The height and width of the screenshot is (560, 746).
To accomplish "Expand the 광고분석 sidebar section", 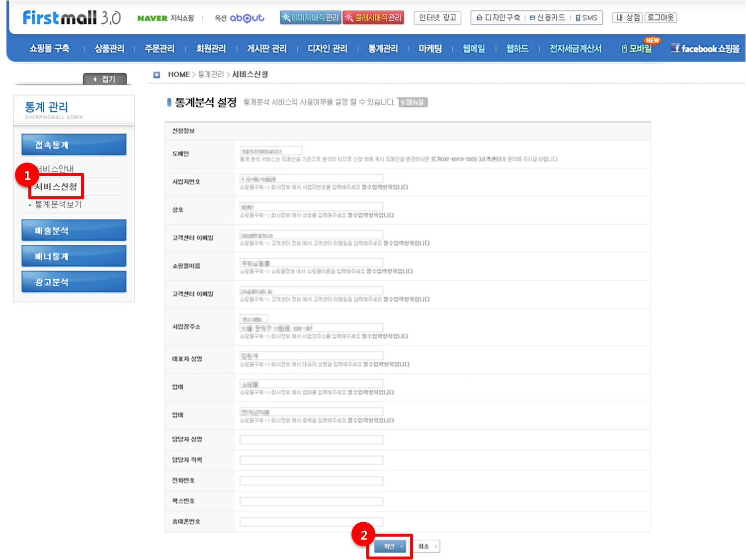I will click(74, 282).
